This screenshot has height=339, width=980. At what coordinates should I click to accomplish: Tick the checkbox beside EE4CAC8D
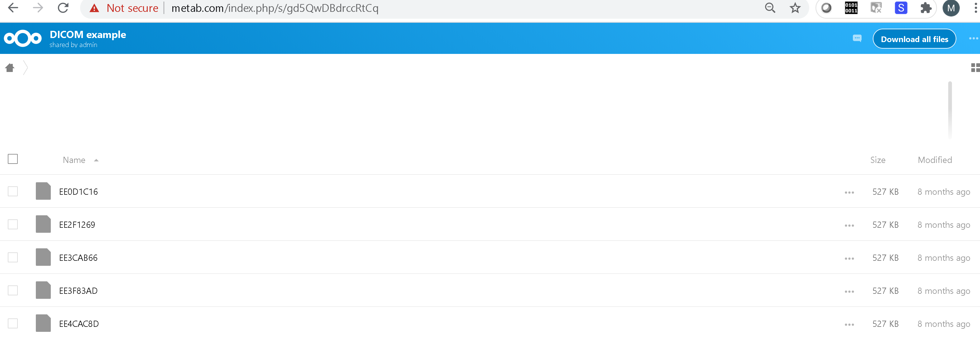point(12,323)
